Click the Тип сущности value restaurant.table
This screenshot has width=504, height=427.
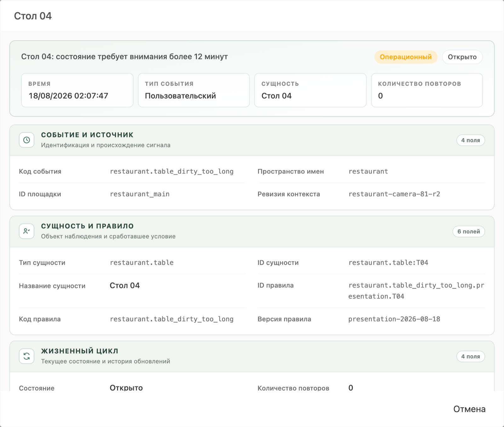click(x=142, y=263)
